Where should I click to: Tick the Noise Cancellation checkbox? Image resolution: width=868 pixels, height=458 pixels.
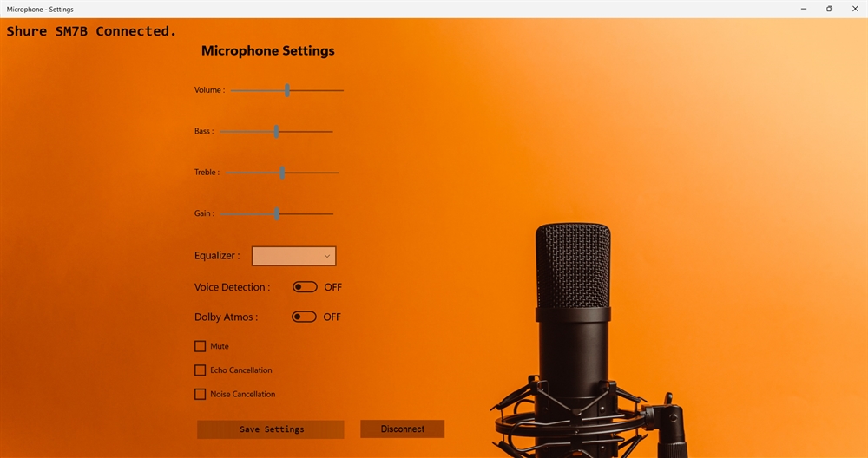click(x=201, y=394)
